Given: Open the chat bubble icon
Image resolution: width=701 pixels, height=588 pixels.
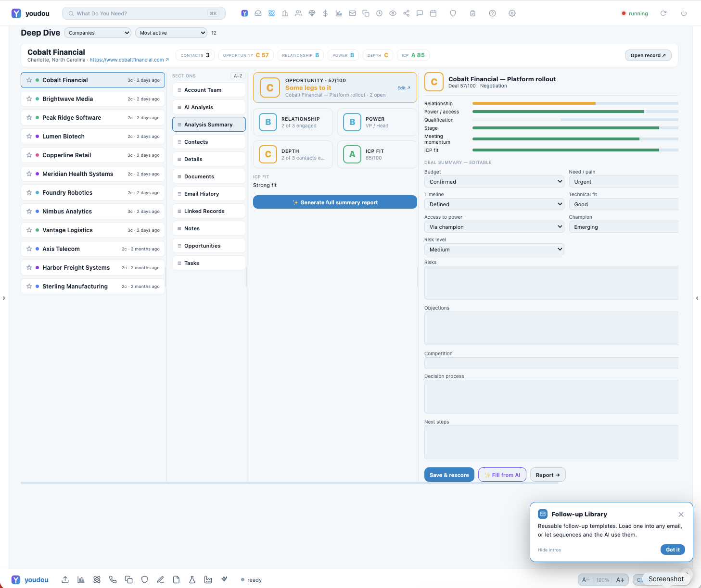Looking at the screenshot, I should (420, 13).
